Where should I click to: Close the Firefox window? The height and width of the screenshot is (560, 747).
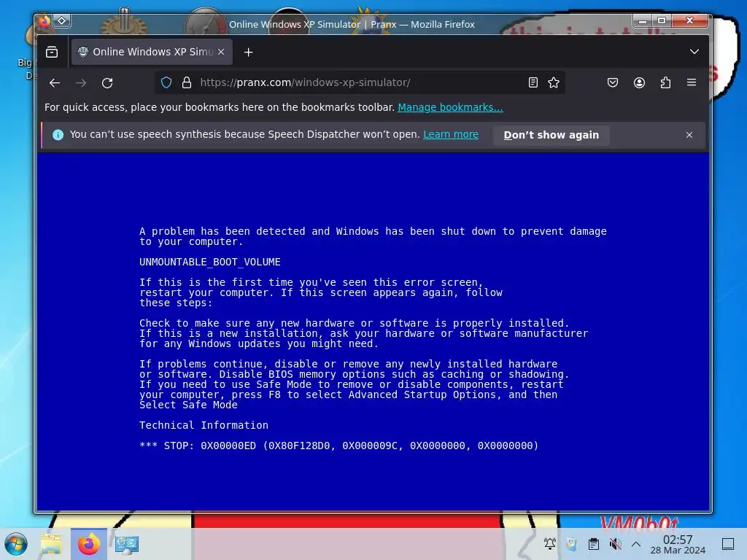tap(689, 20)
